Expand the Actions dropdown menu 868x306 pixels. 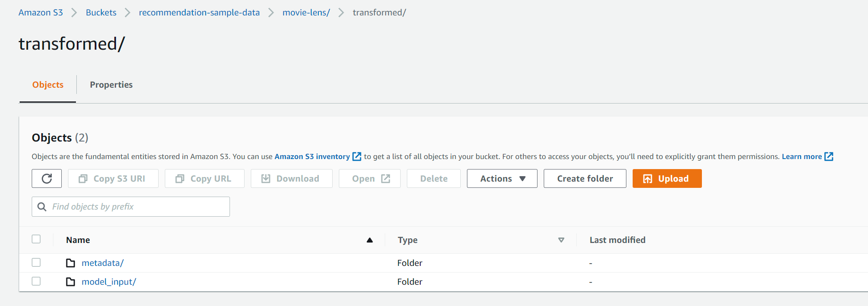[502, 179]
